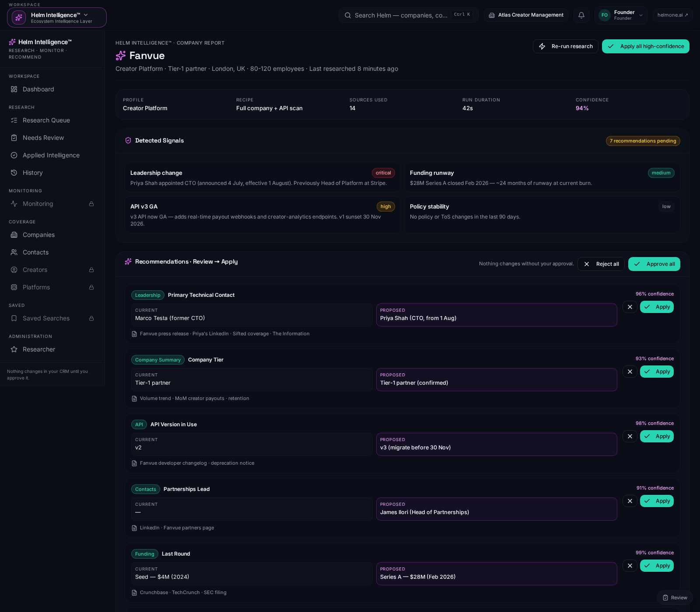The height and width of the screenshot is (612, 700).
Task: Open Companies coverage page
Action: [52, 235]
